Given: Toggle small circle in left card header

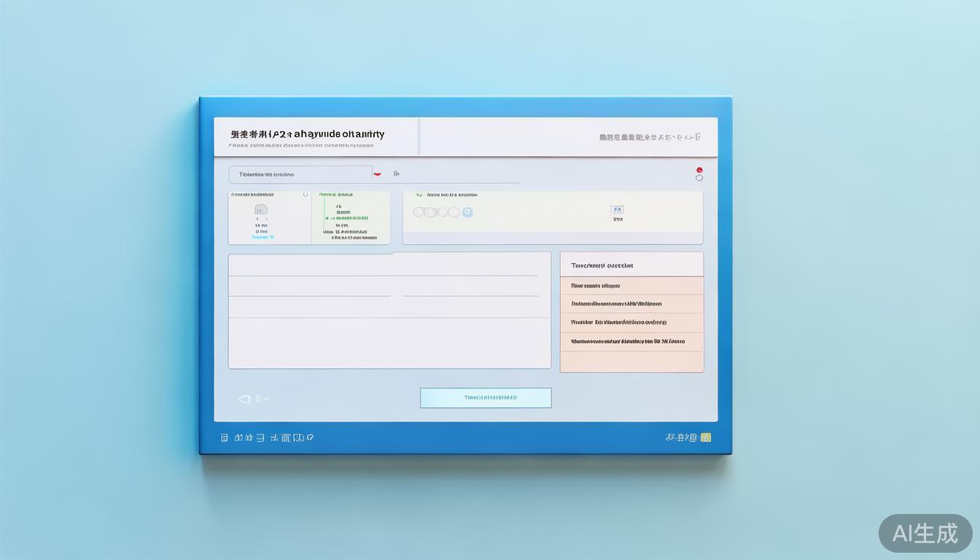Looking at the screenshot, I should coord(306,195).
